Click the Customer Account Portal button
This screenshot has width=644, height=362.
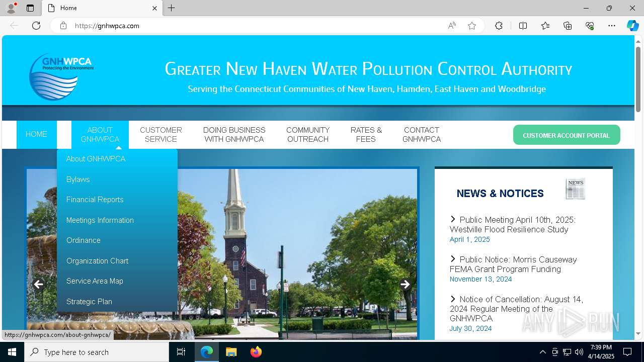[x=567, y=135]
